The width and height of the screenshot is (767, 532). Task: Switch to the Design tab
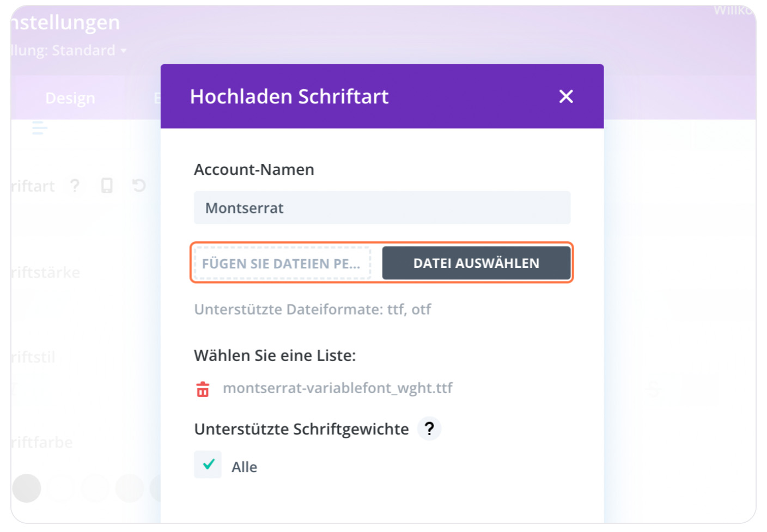coord(70,98)
